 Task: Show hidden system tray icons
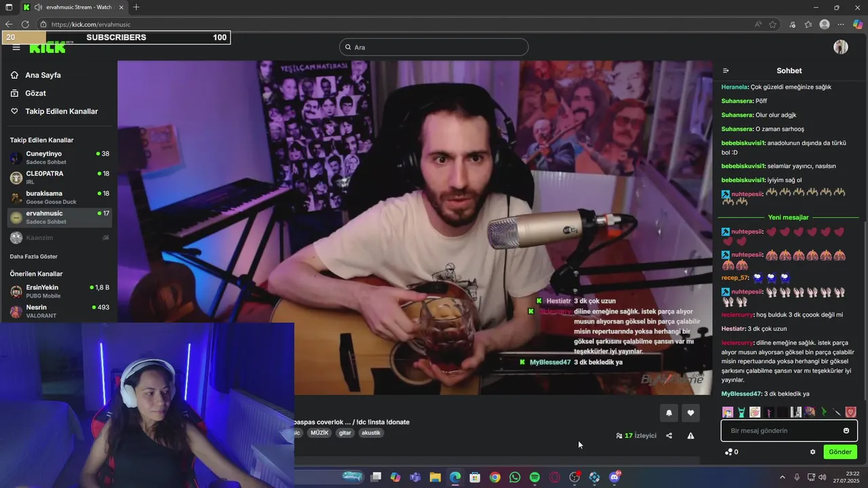pos(782,477)
